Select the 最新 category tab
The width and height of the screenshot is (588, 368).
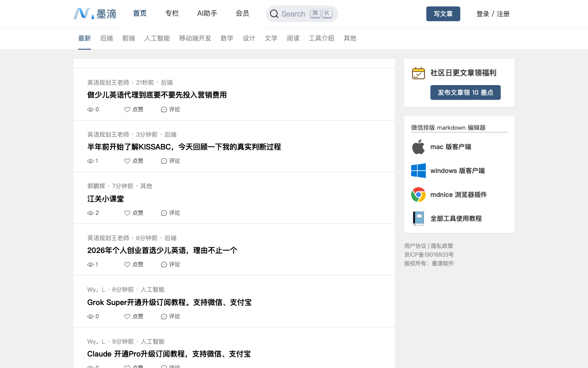coord(85,38)
